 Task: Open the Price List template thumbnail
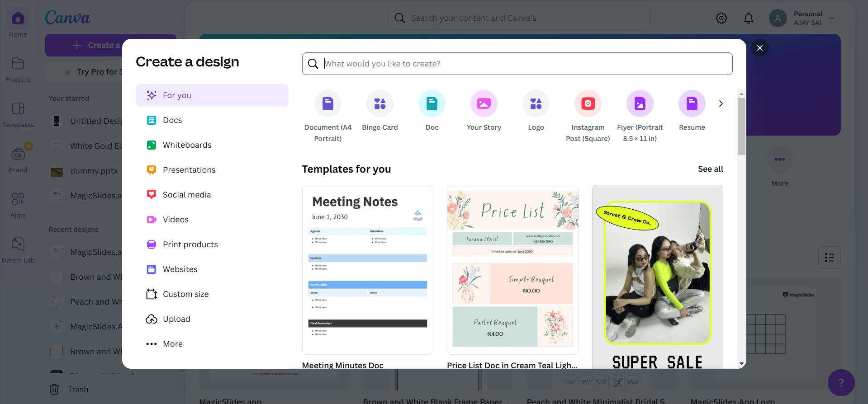point(512,270)
